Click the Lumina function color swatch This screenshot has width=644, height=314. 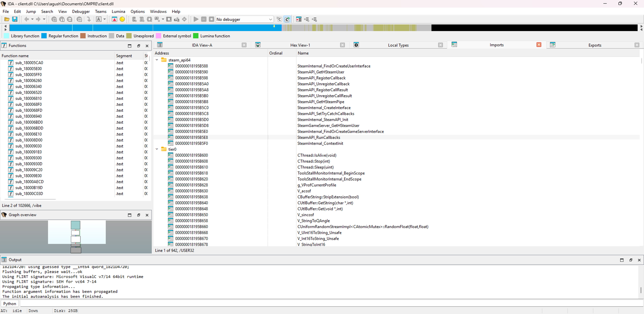pos(196,36)
